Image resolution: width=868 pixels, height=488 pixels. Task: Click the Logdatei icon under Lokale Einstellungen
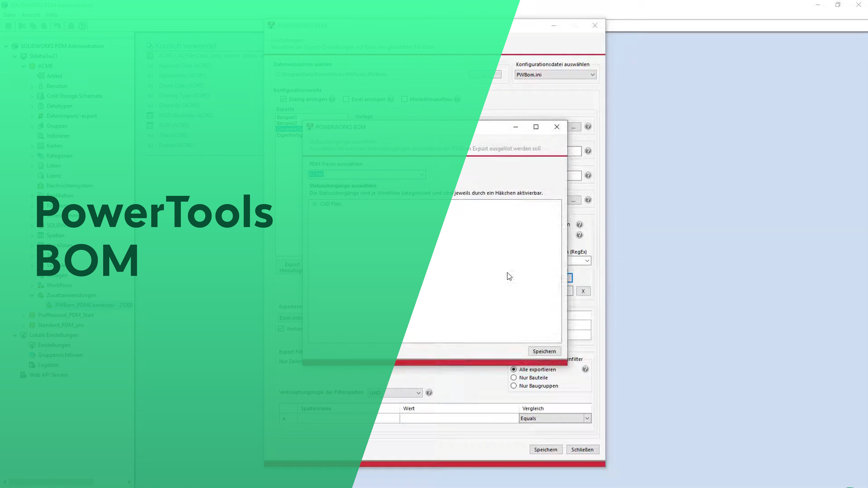tap(32, 365)
